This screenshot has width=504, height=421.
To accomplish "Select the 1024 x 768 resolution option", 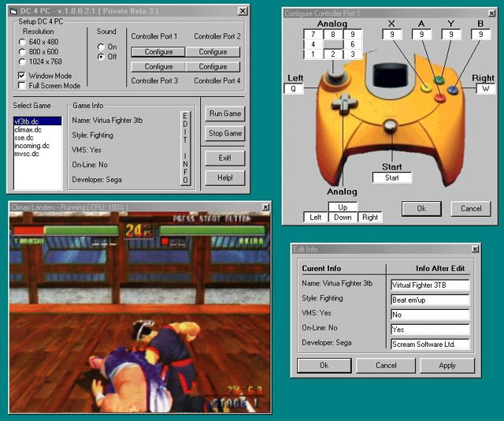I will point(22,61).
